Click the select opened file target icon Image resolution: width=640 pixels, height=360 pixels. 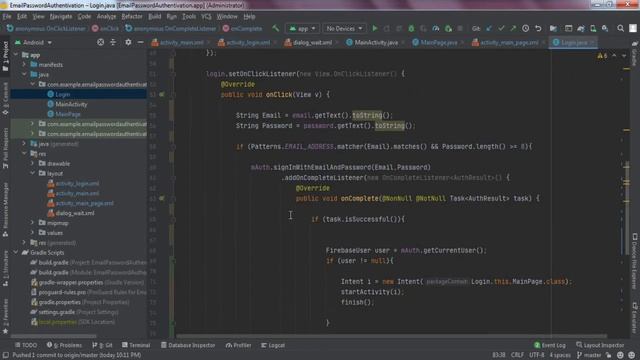[100, 42]
